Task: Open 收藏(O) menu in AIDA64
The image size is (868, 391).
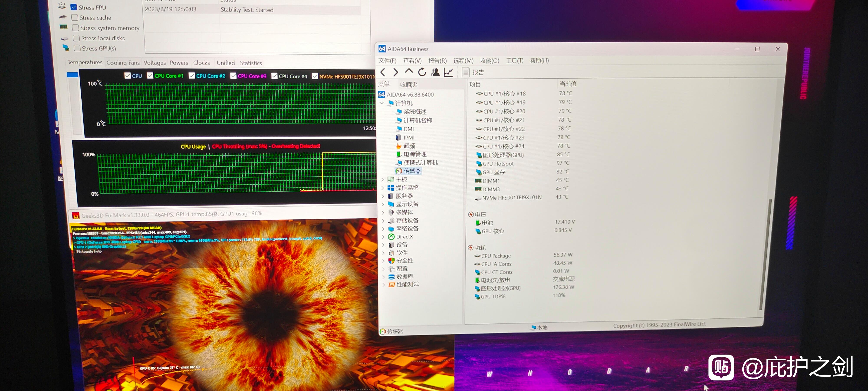Action: click(x=490, y=61)
